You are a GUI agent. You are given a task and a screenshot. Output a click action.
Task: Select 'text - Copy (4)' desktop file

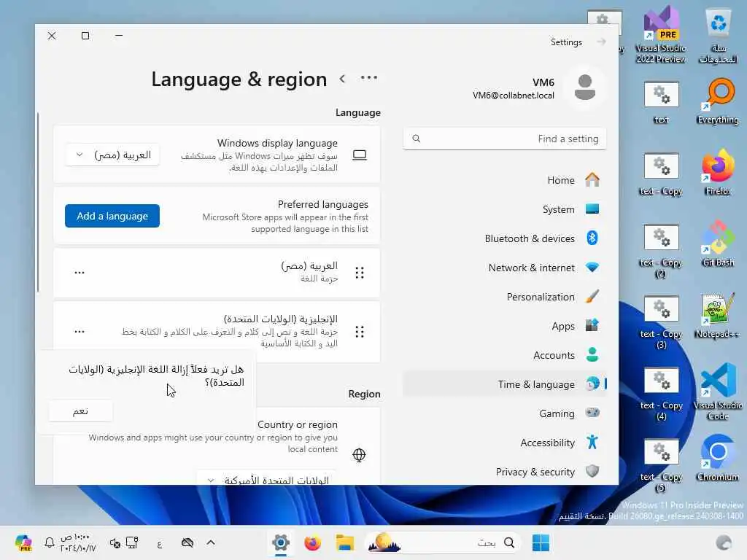pos(661,394)
